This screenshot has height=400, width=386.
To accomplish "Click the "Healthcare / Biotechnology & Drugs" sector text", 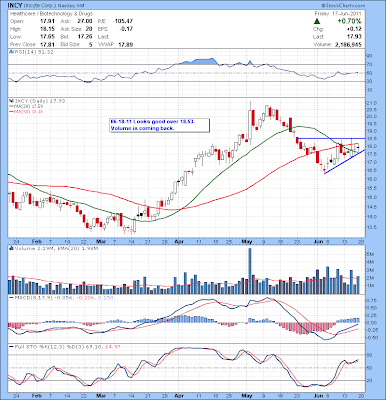I will 51,14.
